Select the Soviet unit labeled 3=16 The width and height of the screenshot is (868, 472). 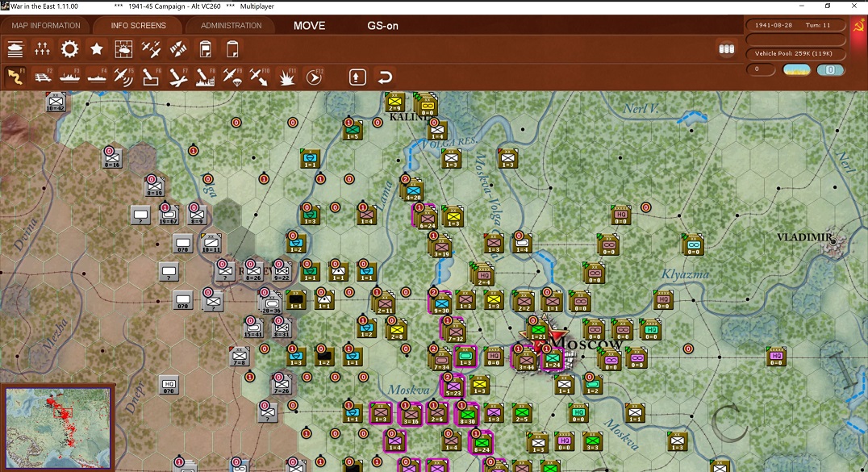(411, 415)
